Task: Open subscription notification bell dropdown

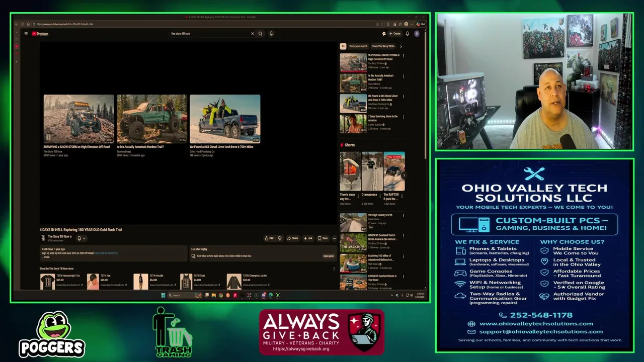Action: (81, 238)
